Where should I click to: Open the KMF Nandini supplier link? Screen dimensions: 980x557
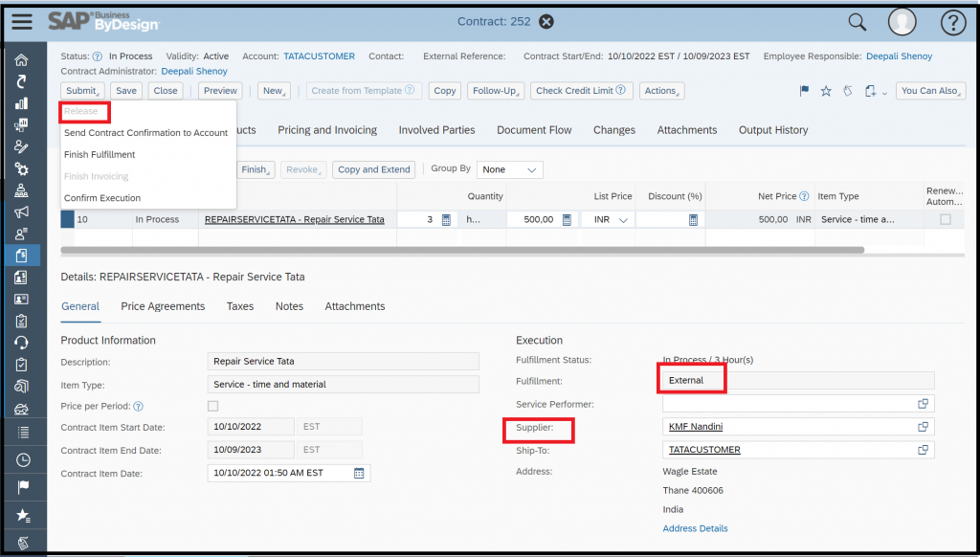[x=696, y=427]
